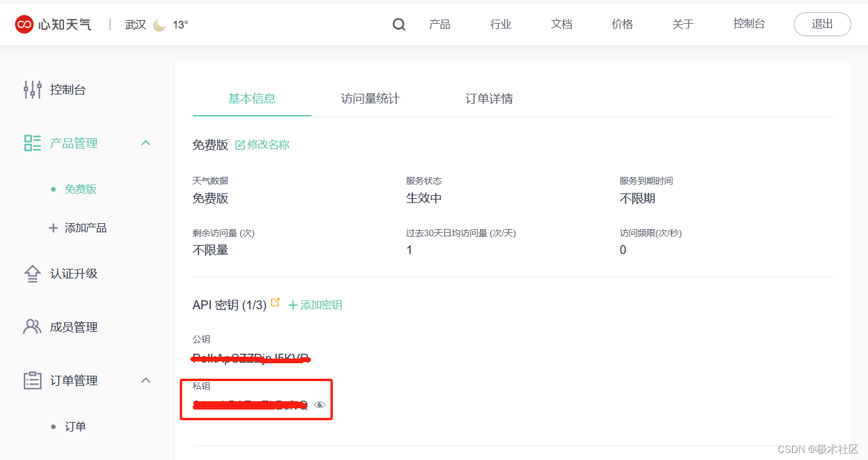Screen dimensions: 868x460
Task: Open the search magnifier icon
Action: pyautogui.click(x=399, y=24)
